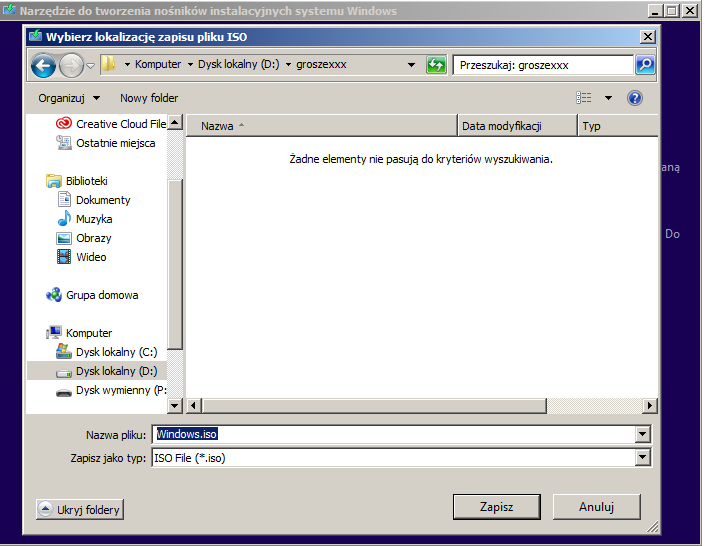Select Grupa domowa in sidebar
The width and height of the screenshot is (705, 546).
pyautogui.click(x=92, y=295)
